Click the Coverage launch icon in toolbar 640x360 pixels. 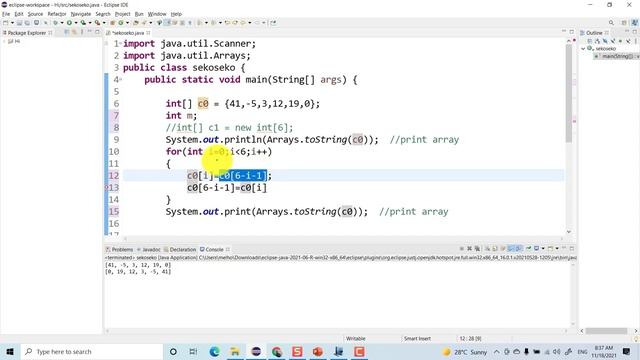[x=83, y=23]
